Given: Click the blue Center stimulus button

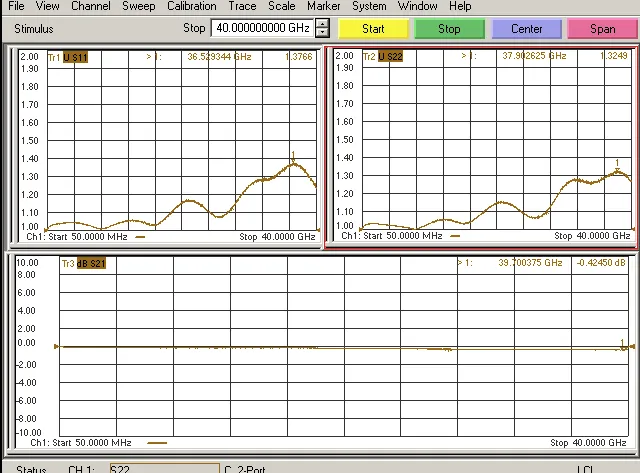Looking at the screenshot, I should coord(527,29).
